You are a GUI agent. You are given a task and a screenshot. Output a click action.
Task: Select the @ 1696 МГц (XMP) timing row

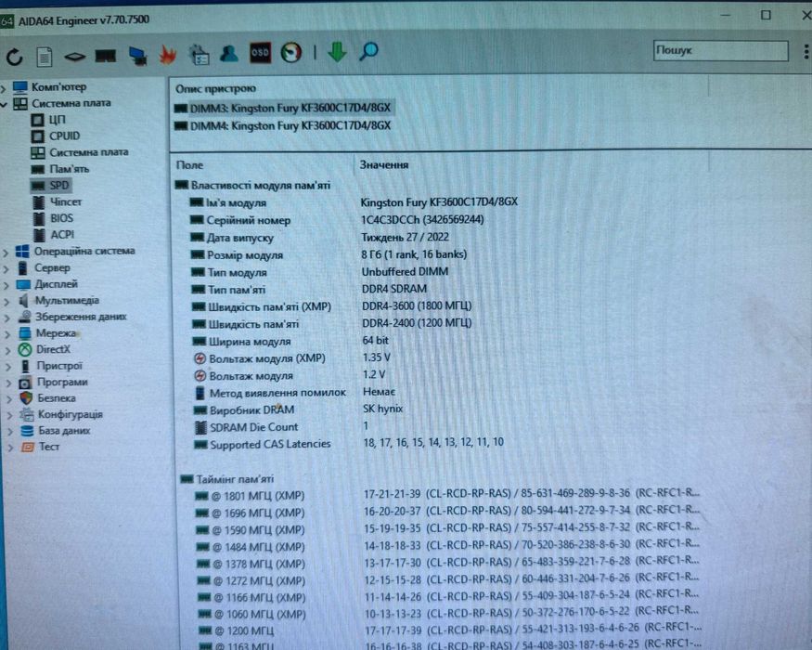click(448, 513)
